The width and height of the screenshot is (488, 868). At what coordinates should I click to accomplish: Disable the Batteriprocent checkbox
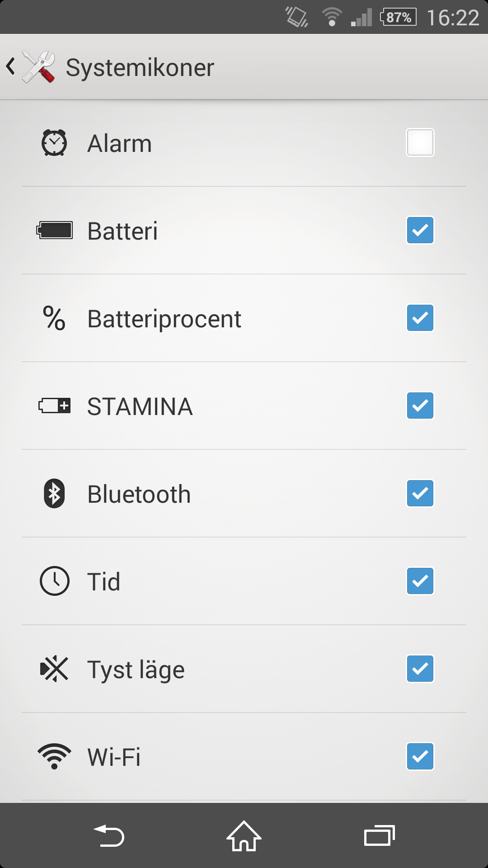pyautogui.click(x=420, y=318)
